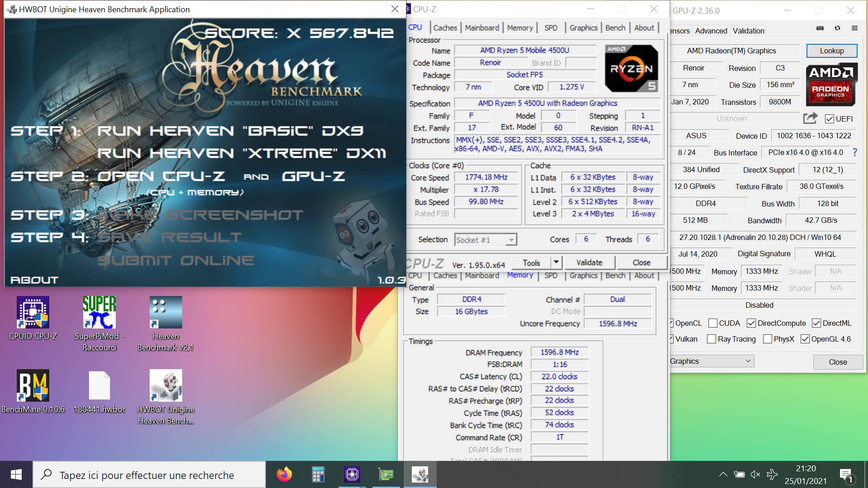Toggle the OpenCL checkbox
The width and height of the screenshot is (868, 488).
[x=672, y=323]
